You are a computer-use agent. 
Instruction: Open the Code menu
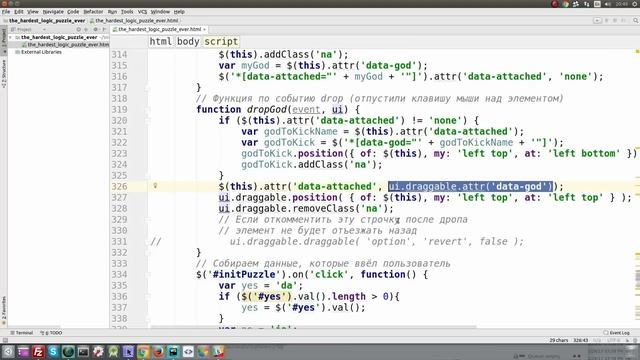pos(73,12)
